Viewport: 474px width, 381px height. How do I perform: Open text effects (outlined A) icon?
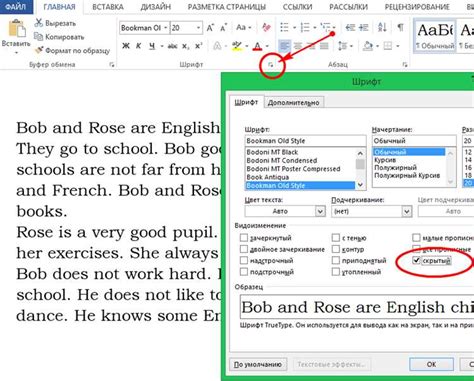click(217, 46)
